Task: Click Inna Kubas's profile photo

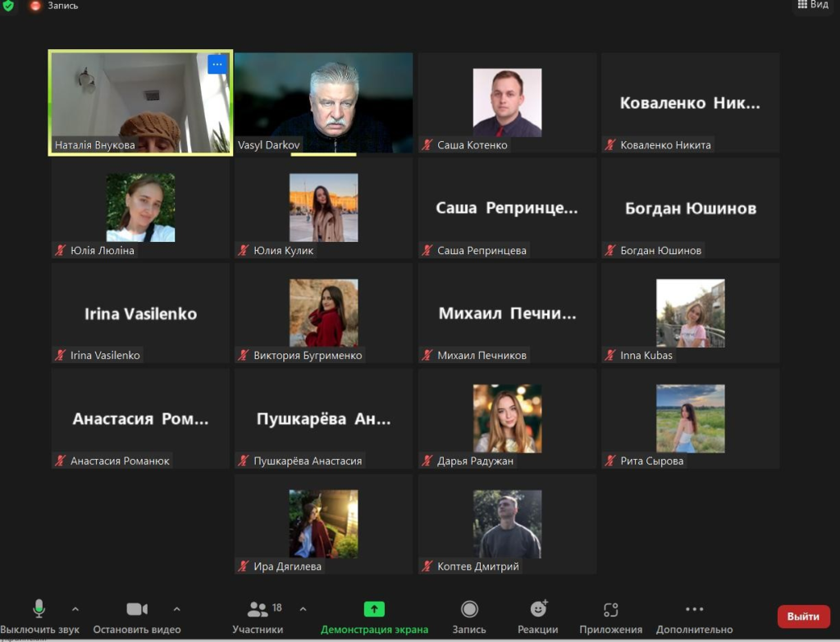Action: [x=691, y=312]
